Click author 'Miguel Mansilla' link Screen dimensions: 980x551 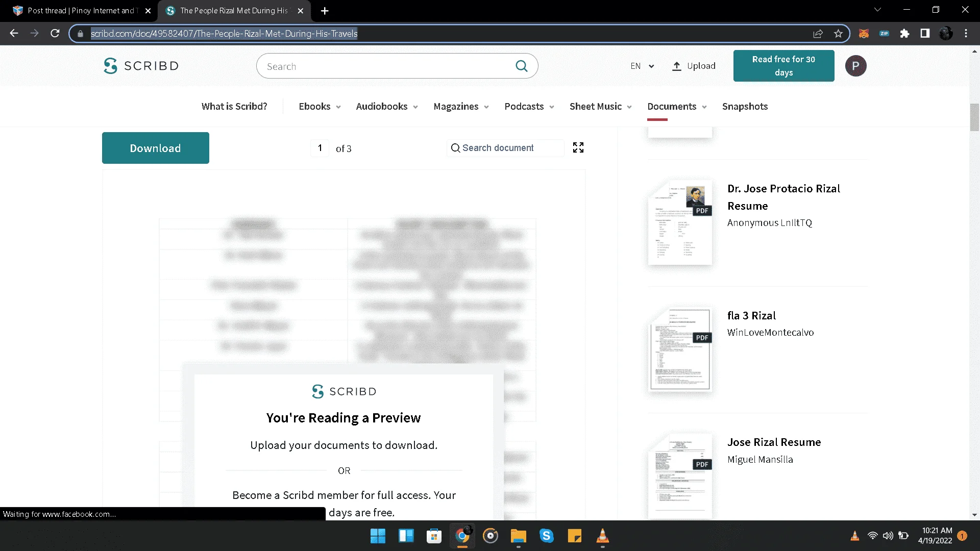pos(760,460)
